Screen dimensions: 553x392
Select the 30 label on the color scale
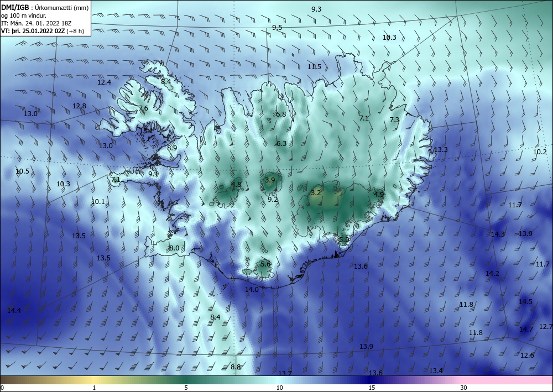coord(464,388)
